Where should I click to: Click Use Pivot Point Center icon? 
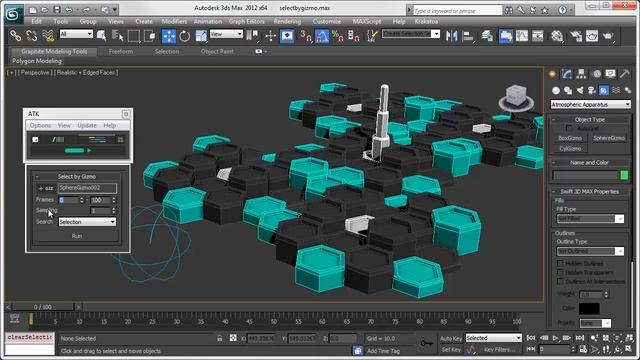tap(252, 36)
